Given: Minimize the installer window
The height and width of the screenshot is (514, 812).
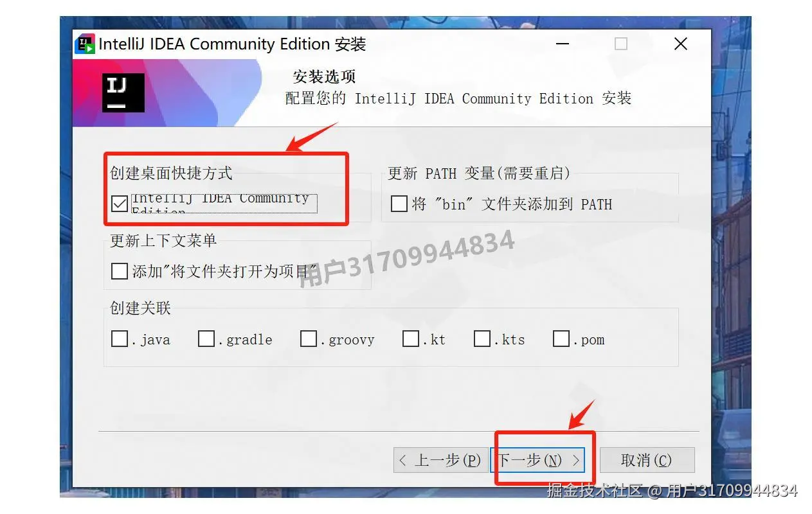Looking at the screenshot, I should click(562, 44).
